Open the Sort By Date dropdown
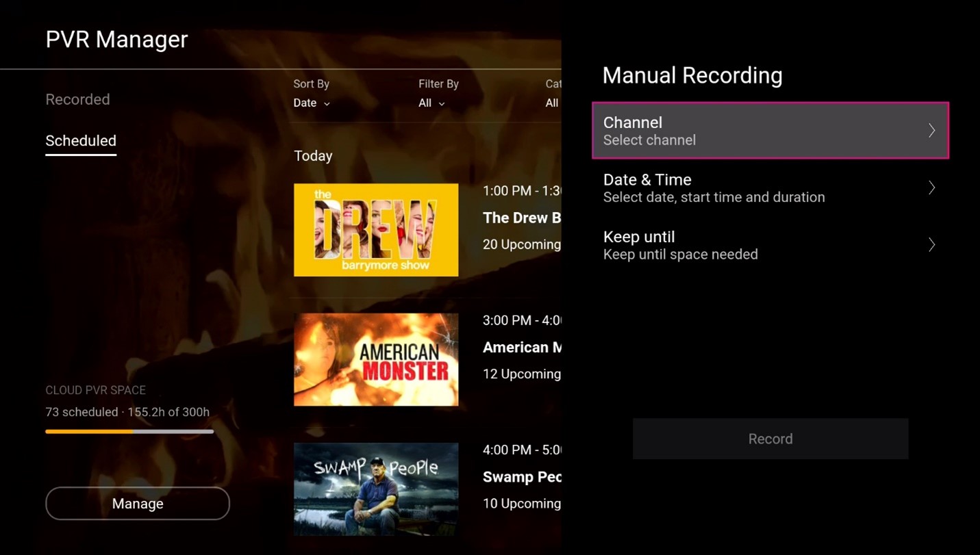The image size is (980, 555). pyautogui.click(x=311, y=103)
